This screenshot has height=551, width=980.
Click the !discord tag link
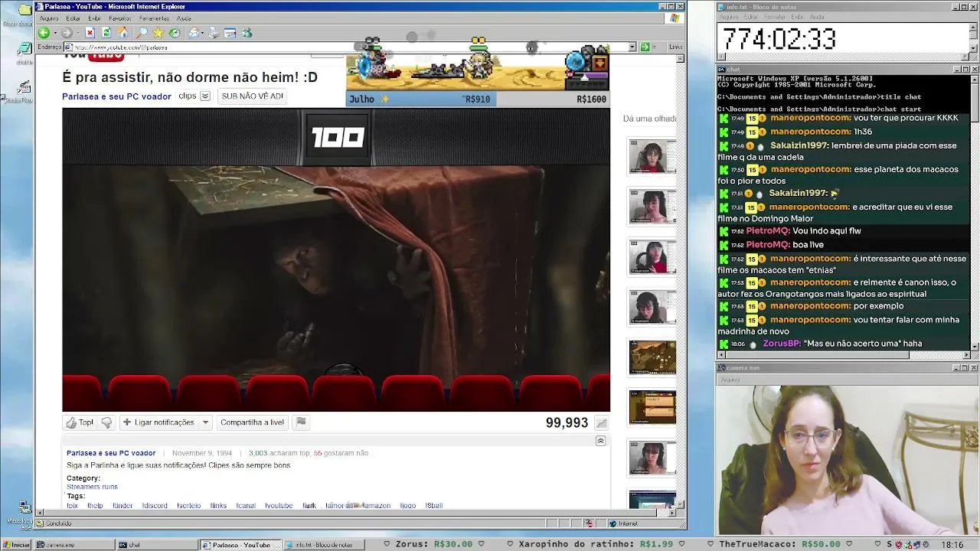(x=155, y=506)
